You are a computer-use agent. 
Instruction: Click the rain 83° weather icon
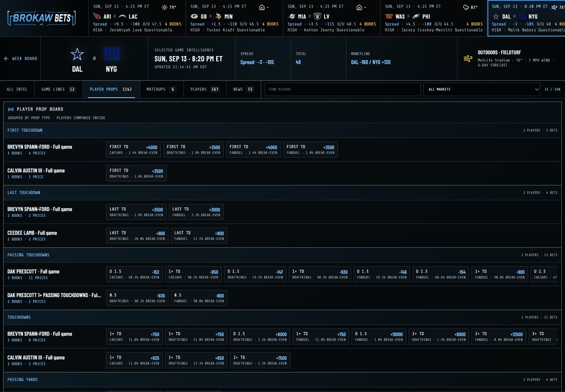tap(466, 7)
